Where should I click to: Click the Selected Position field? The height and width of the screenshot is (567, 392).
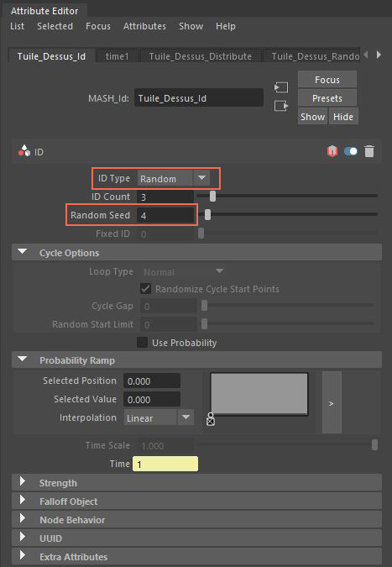click(152, 381)
